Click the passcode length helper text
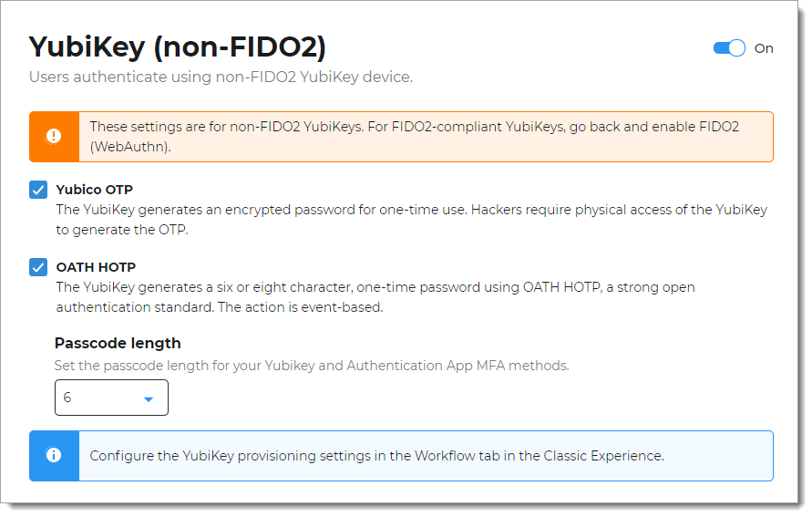Image resolution: width=812 pixels, height=517 pixels. click(x=312, y=366)
